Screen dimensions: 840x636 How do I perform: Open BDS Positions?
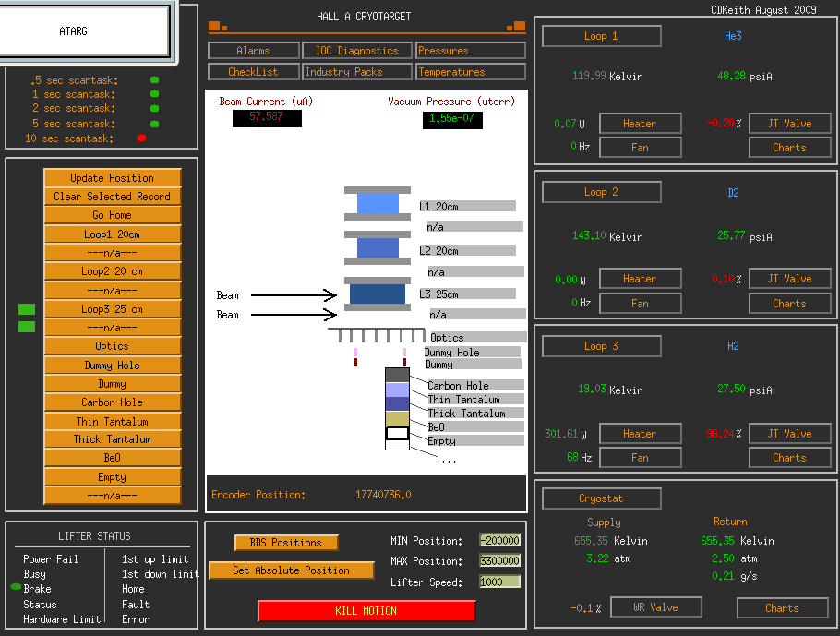(286, 543)
